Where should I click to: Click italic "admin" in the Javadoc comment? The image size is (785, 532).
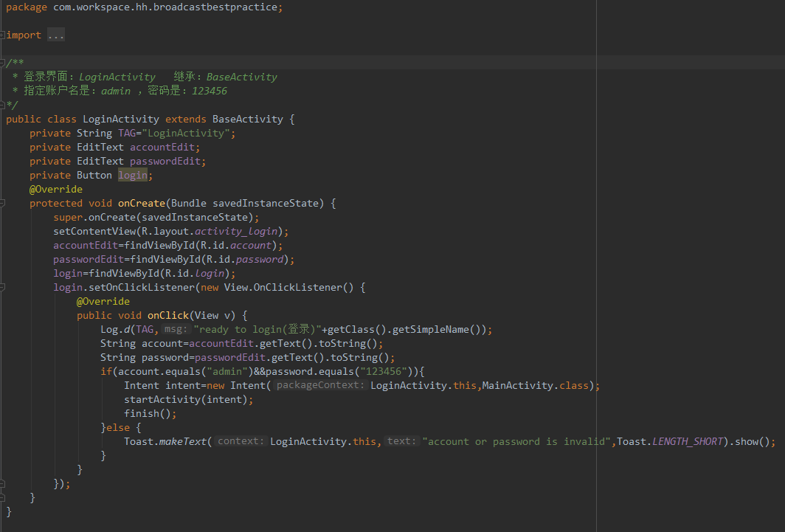point(116,91)
